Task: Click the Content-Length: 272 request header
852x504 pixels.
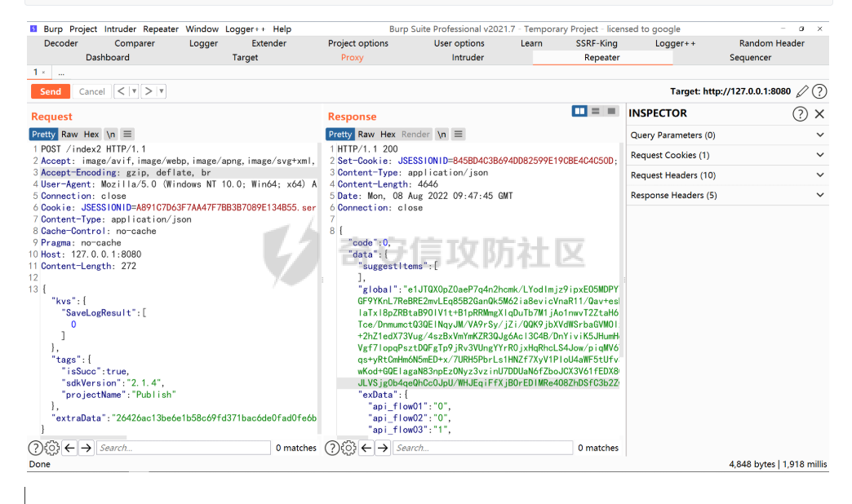Action: [89, 266]
